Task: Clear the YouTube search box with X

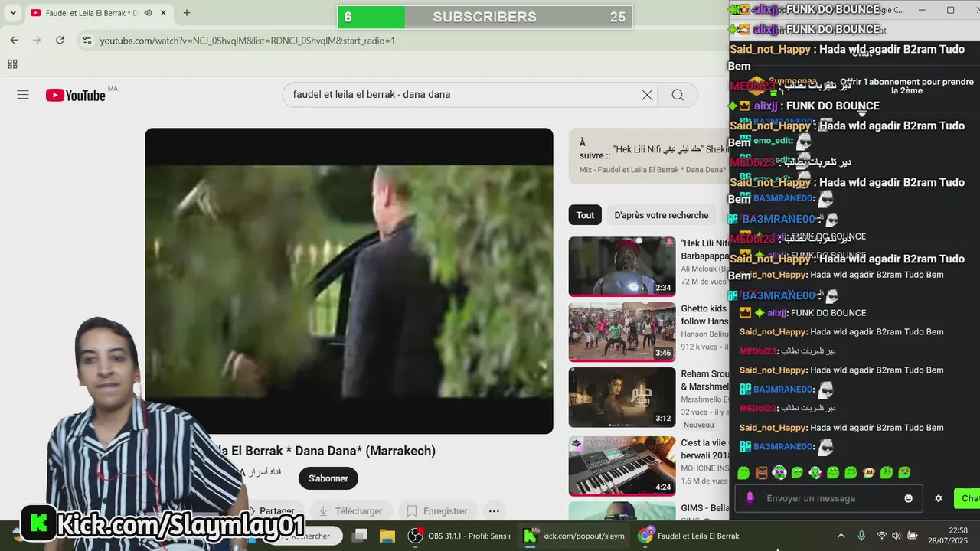Action: tap(647, 95)
